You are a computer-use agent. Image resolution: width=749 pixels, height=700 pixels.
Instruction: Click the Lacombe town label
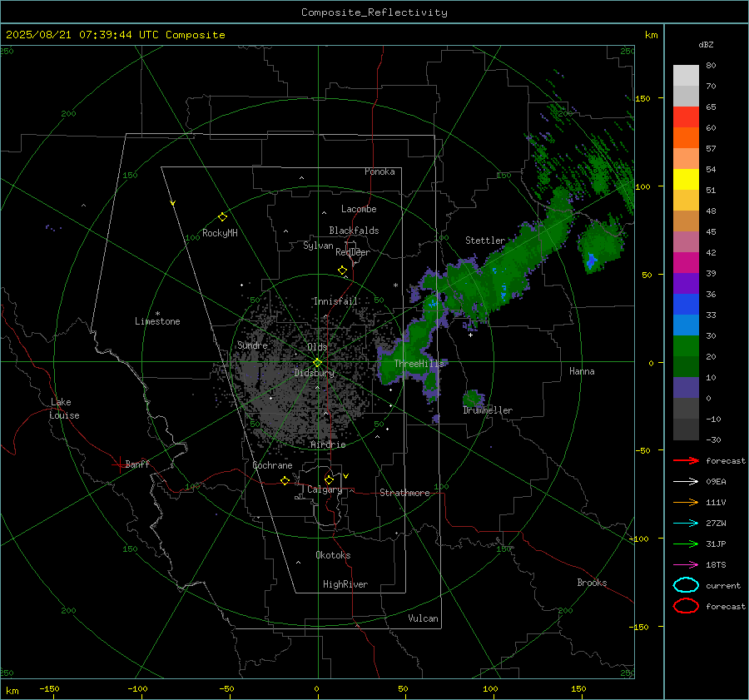(x=359, y=209)
